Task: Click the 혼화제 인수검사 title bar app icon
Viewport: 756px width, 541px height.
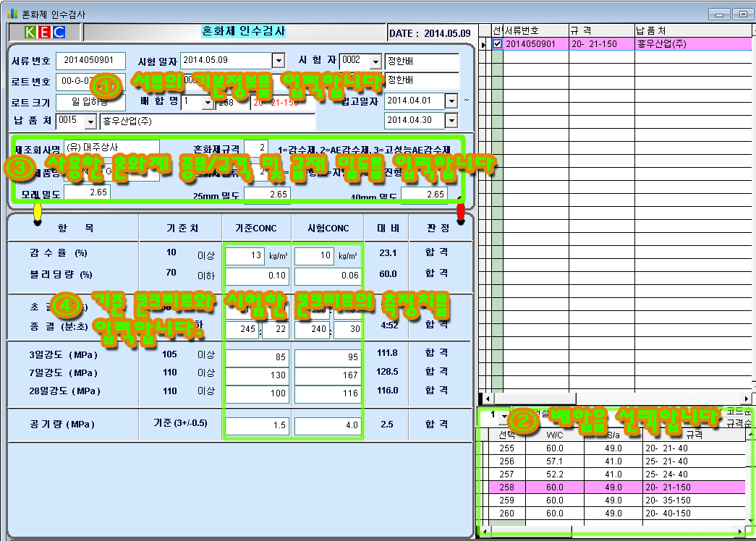Action: pyautogui.click(x=12, y=13)
